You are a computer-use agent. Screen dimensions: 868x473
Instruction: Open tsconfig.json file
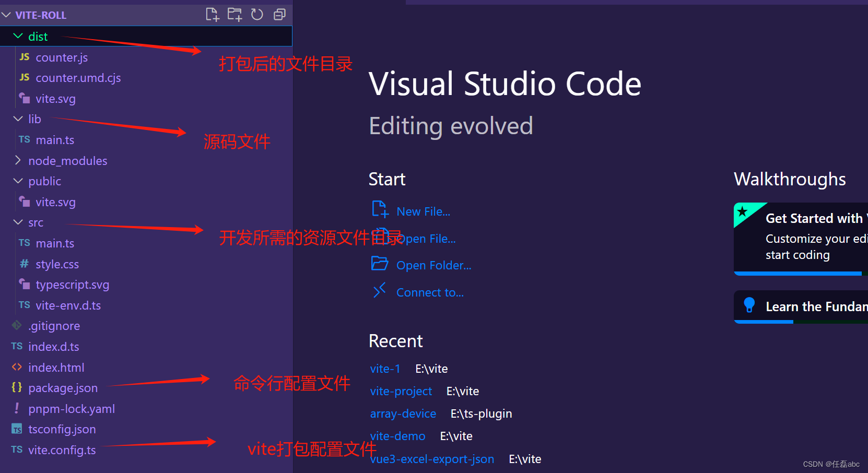[62, 429]
